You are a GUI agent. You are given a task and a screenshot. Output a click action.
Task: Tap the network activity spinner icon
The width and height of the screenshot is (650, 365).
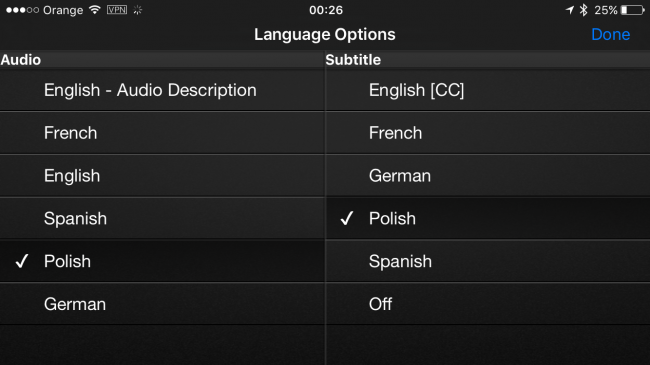coord(138,10)
